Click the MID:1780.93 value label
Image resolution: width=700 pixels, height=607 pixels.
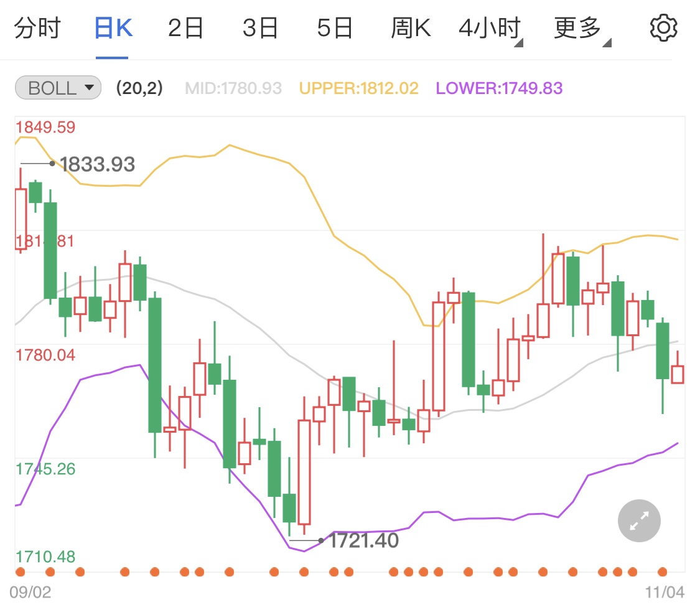[x=233, y=88]
